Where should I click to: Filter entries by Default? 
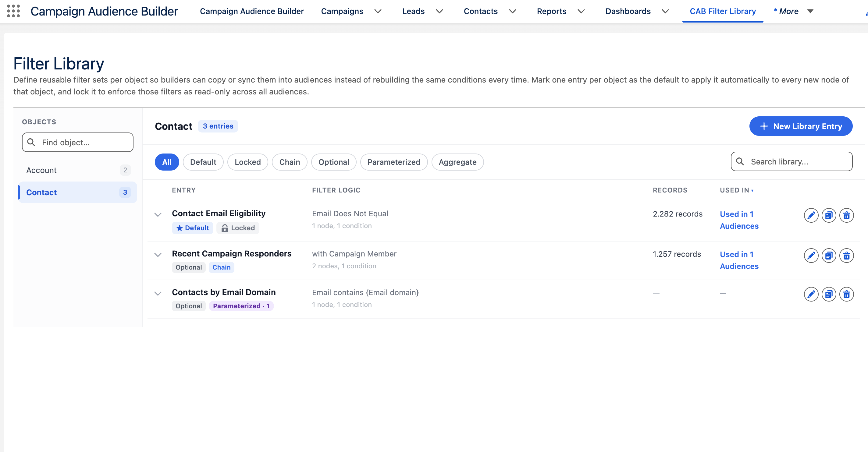pos(203,162)
